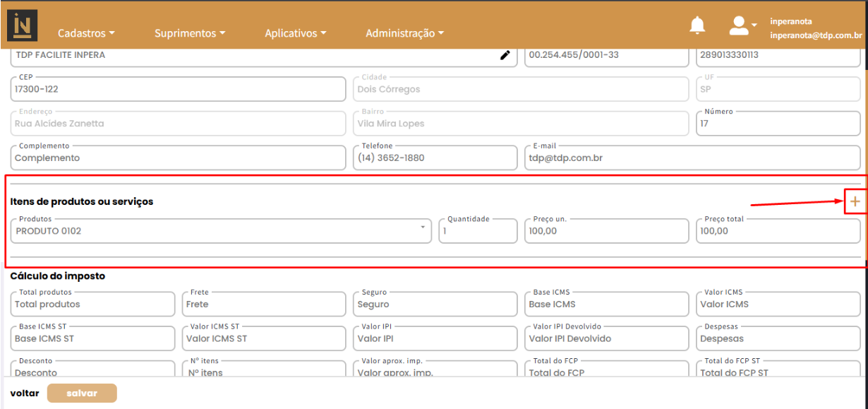868x409 pixels.
Task: Click the CNPJ field 00.254.455/0001-33
Action: pos(606,57)
